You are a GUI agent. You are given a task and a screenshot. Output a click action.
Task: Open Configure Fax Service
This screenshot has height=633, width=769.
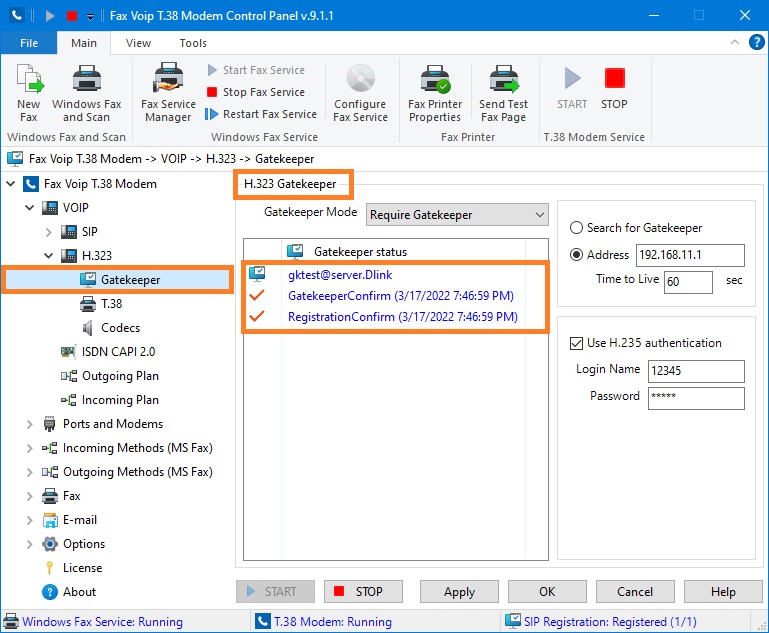360,93
